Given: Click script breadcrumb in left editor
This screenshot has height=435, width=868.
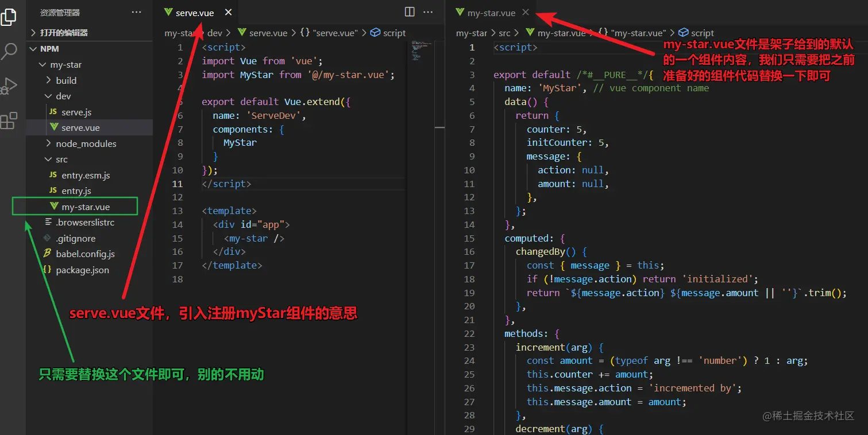Looking at the screenshot, I should click(388, 33).
